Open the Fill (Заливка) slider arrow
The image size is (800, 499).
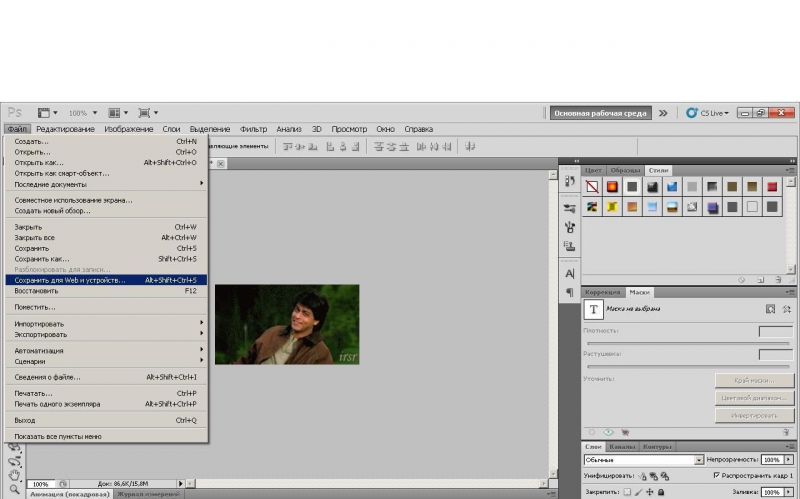789,492
